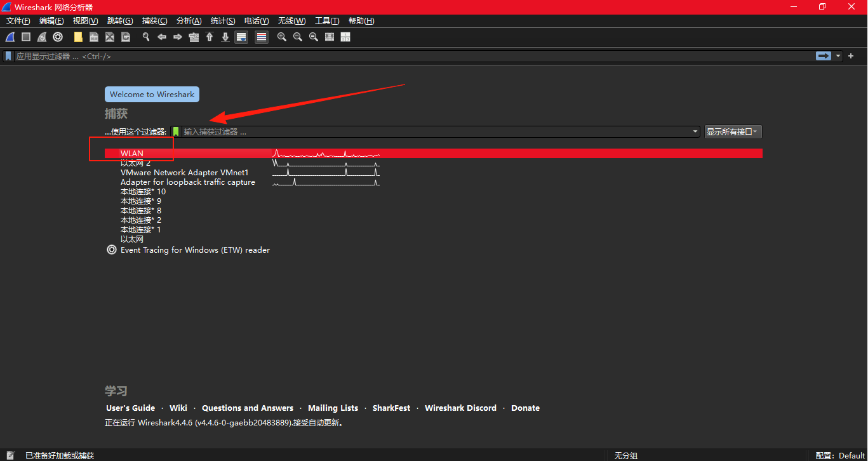Viewport: 868px width, 461px height.
Task: Open the 跳转(G) menu
Action: [x=120, y=21]
